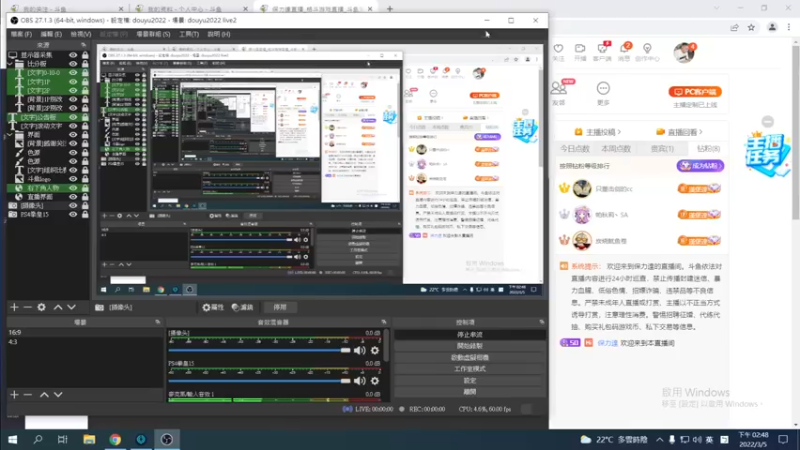Hide the 斗魚logo source

click(73, 179)
